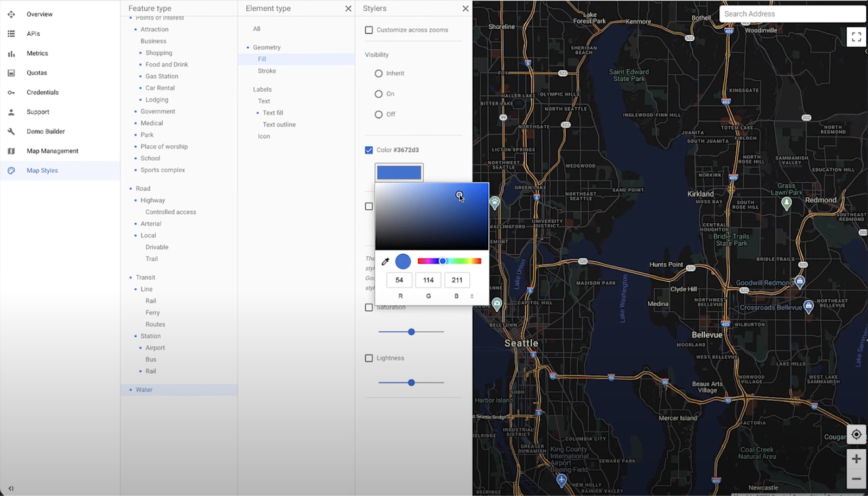Open Metrics via its bar chart icon

[11, 53]
